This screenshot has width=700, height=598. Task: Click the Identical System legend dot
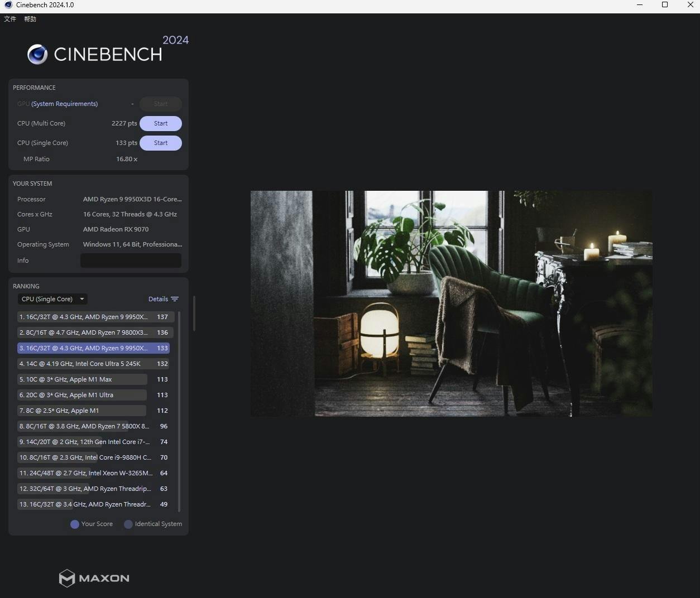click(x=128, y=524)
